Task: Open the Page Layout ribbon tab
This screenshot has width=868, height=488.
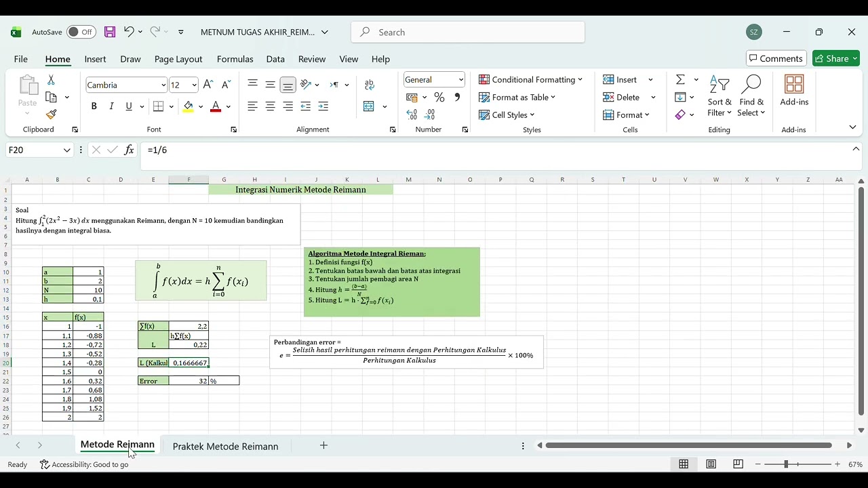Action: point(178,59)
